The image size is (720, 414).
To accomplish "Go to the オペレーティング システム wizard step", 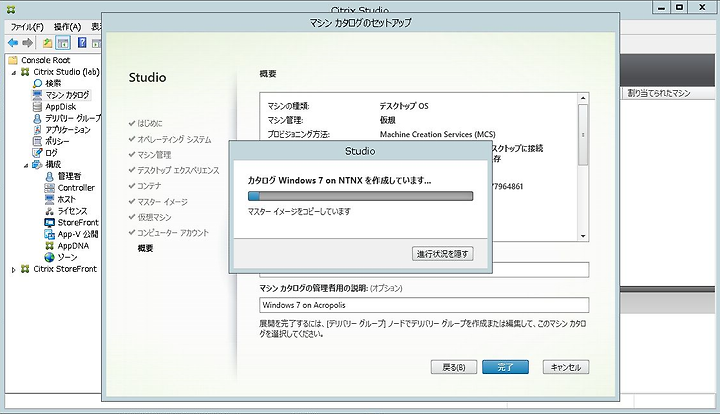I will pos(174,140).
